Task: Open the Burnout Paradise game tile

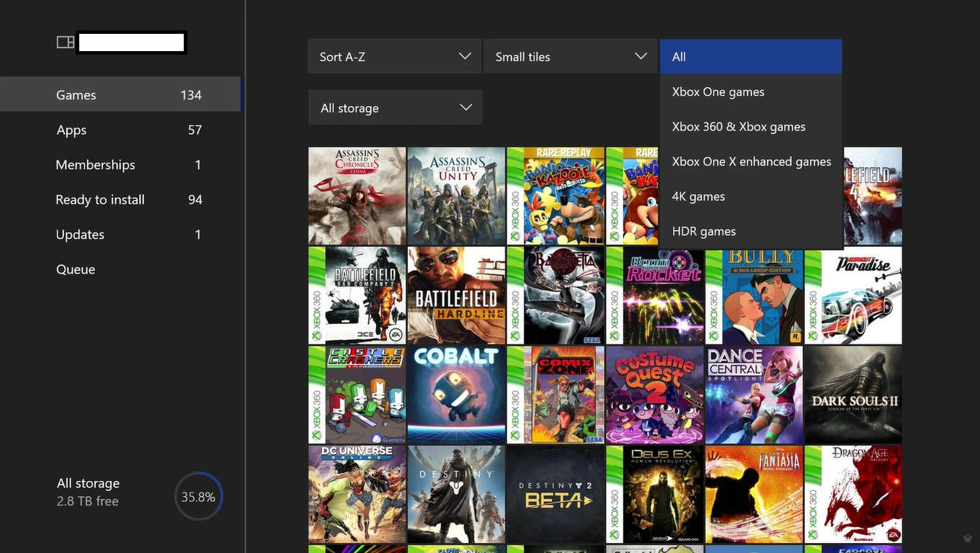Action: click(853, 296)
